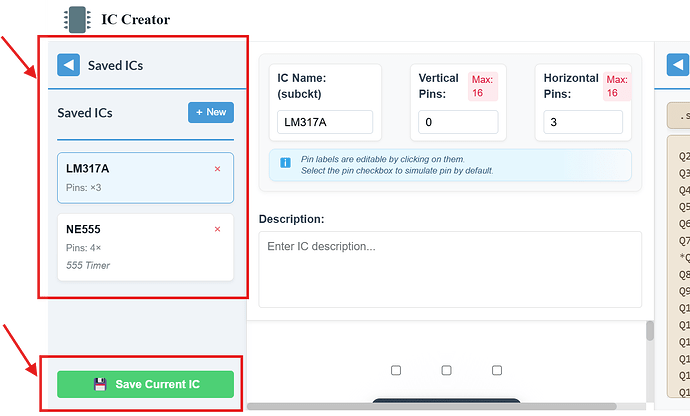The height and width of the screenshot is (416, 690).
Task: Click the IC Creator chip logo
Action: coord(77,19)
